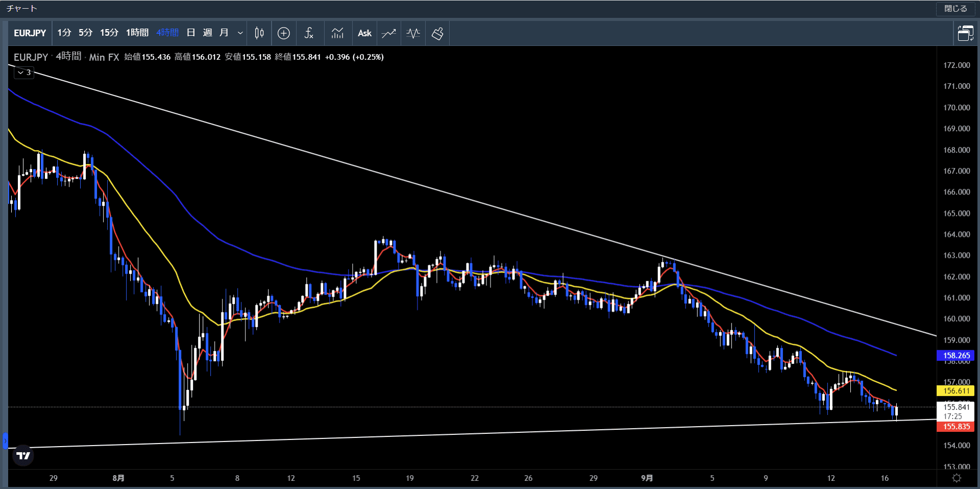Switch to the 1時間 timeframe
This screenshot has height=489, width=980.
[137, 33]
